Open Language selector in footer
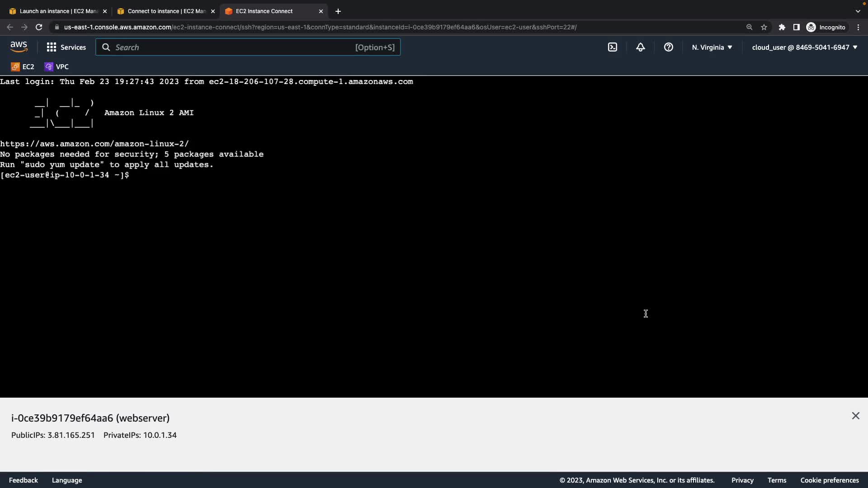Screen dimensions: 868x488 [x=67, y=480]
